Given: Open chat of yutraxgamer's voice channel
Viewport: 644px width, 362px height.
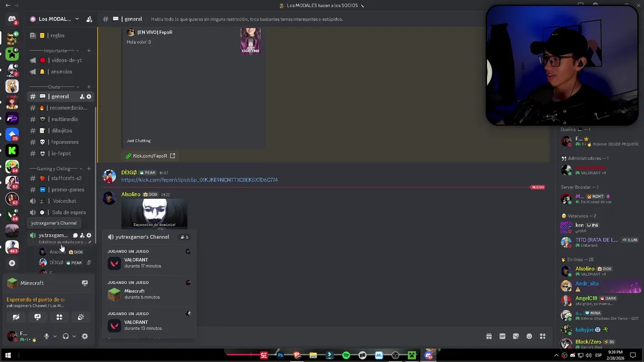Looking at the screenshot, I should point(75,235).
